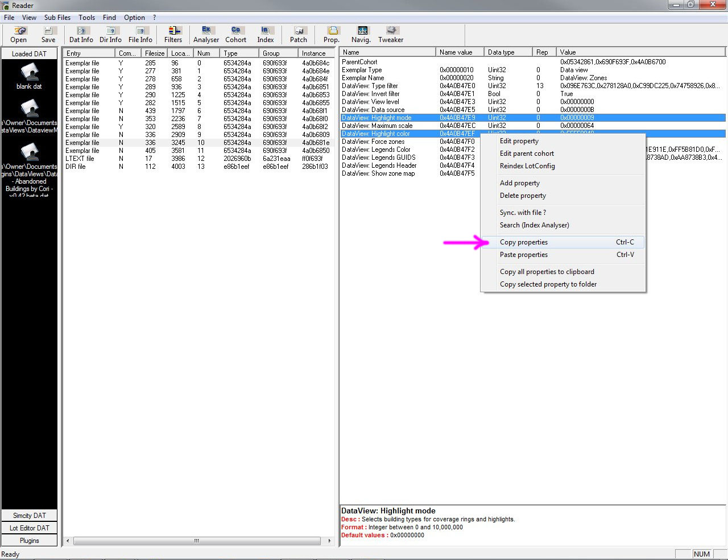
Task: Select the blank.dat loaded file icon
Action: [29, 77]
